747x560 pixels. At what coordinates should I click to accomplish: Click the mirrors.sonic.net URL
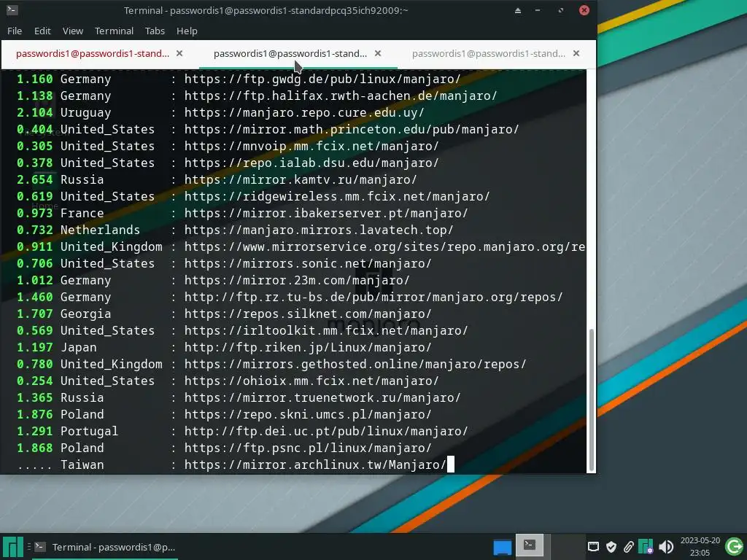308,263
